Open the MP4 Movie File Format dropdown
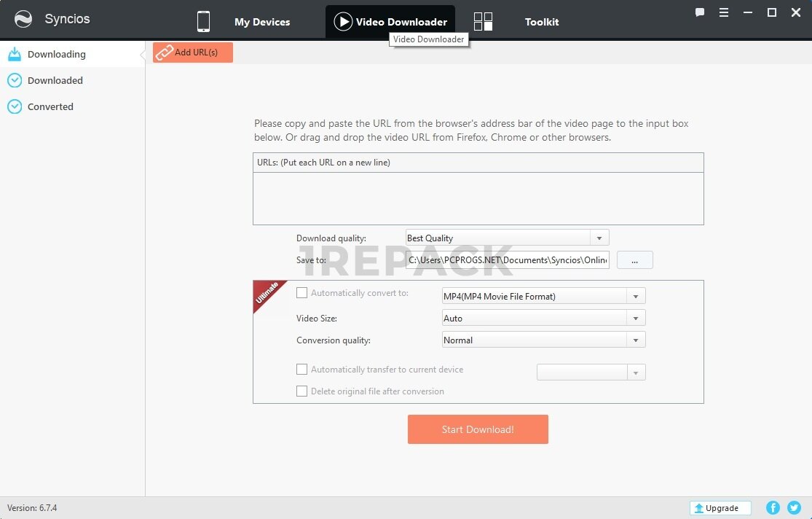The height and width of the screenshot is (519, 812). click(543, 296)
